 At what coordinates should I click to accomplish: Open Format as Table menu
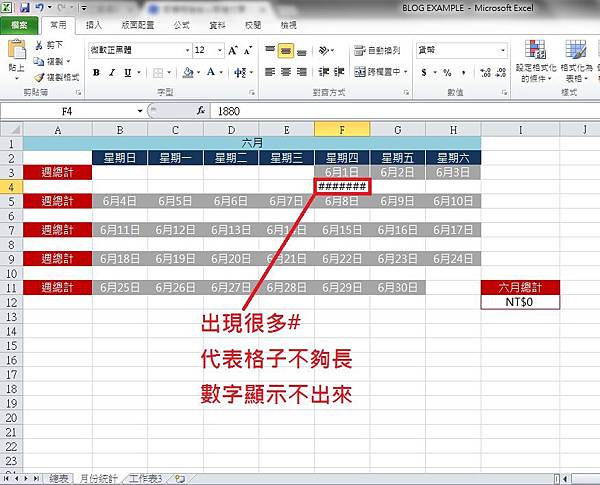click(x=576, y=61)
